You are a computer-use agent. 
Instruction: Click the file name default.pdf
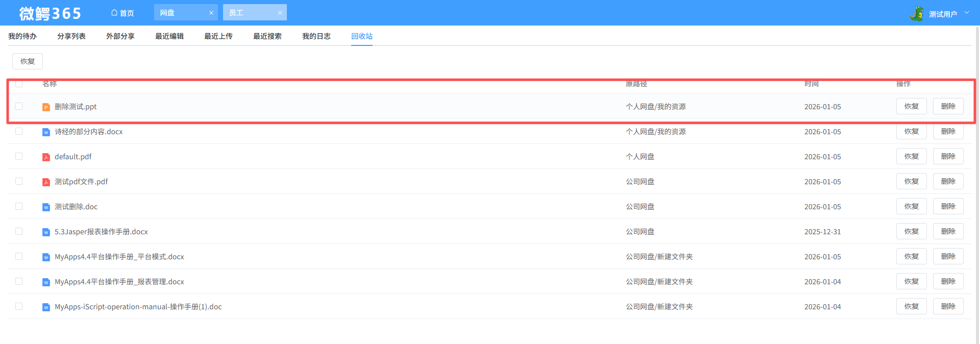point(73,157)
